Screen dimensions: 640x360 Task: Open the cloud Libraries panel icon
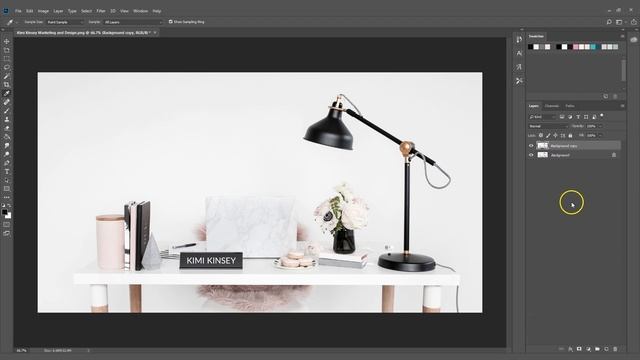tap(633, 40)
